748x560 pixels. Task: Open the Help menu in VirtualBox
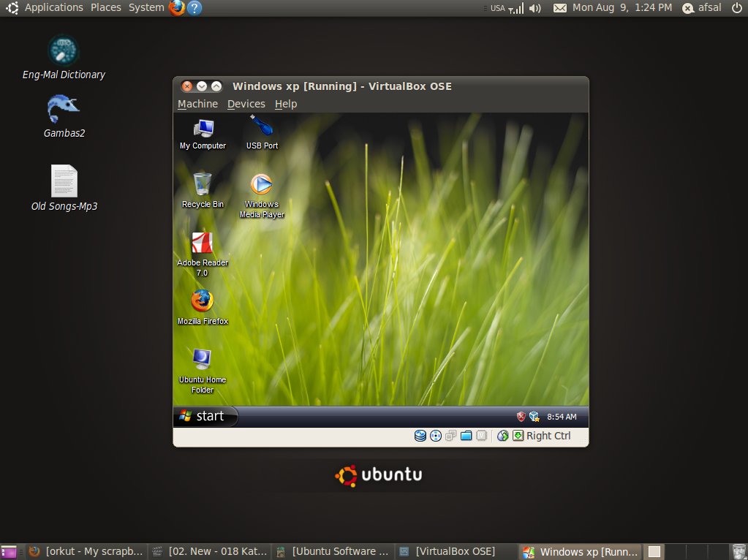click(286, 104)
